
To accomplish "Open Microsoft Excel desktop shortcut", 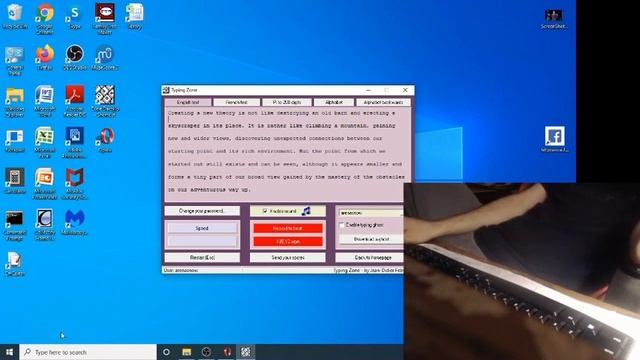I will coord(44,141).
